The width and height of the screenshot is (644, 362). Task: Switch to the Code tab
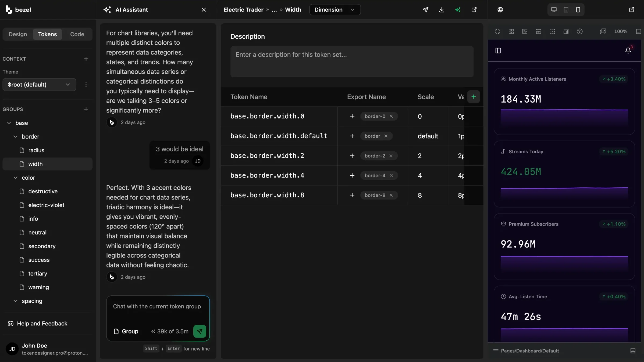tap(77, 34)
